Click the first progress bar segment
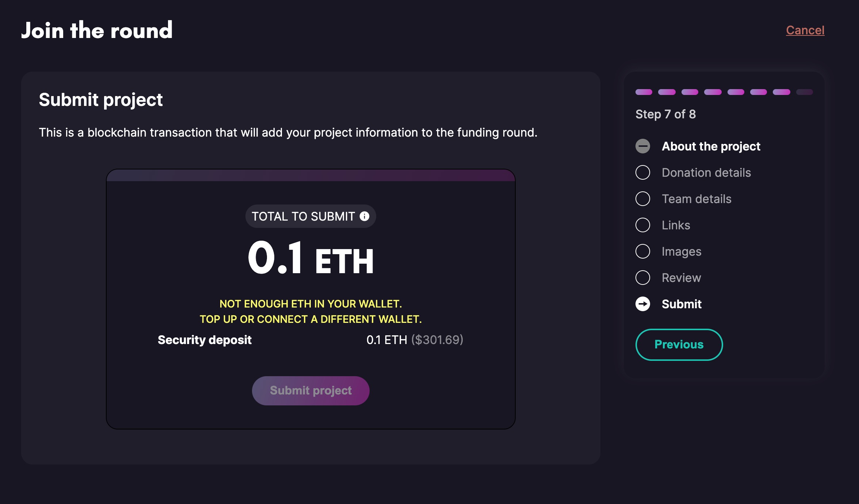This screenshot has height=504, width=859. coord(644,92)
